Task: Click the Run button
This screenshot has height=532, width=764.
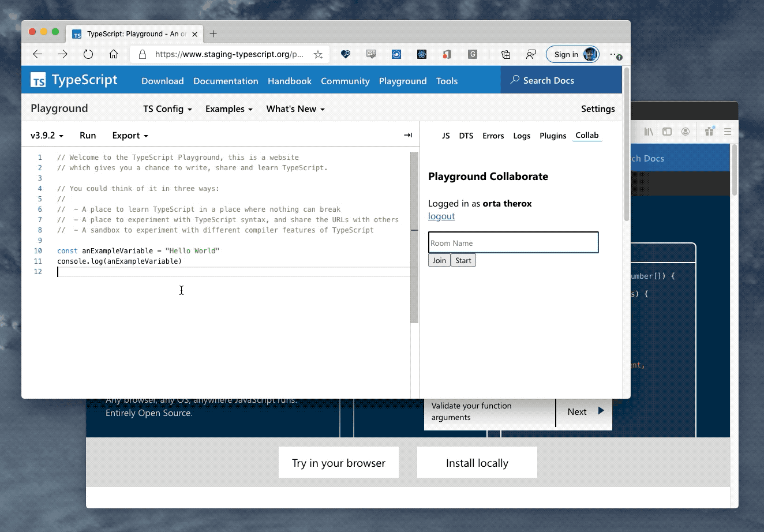Action: (88, 135)
